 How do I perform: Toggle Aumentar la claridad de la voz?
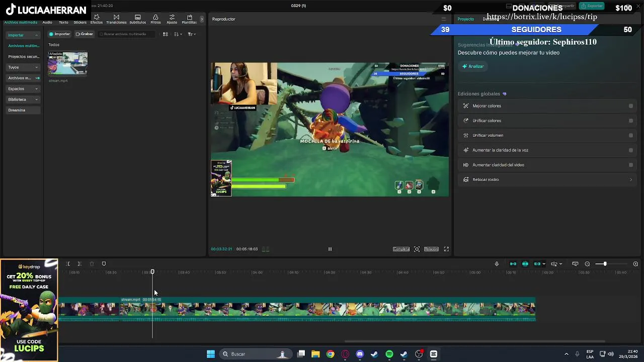(x=631, y=150)
